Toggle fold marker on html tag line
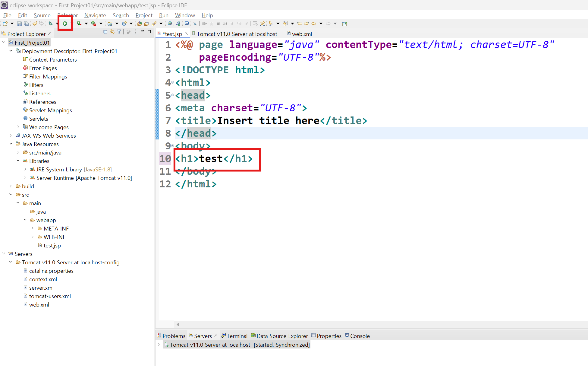Viewport: 588px width, 366px height. pyautogui.click(x=172, y=82)
